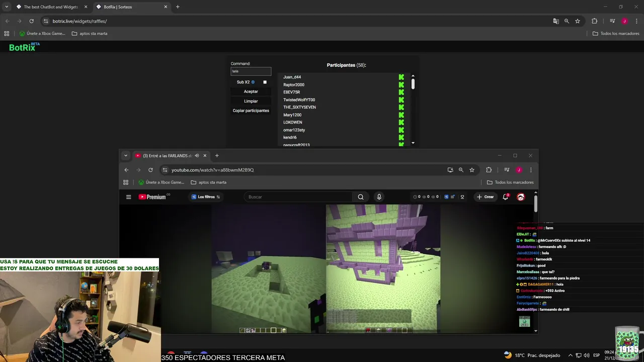Bookmark the YouTube video with star

(472, 170)
